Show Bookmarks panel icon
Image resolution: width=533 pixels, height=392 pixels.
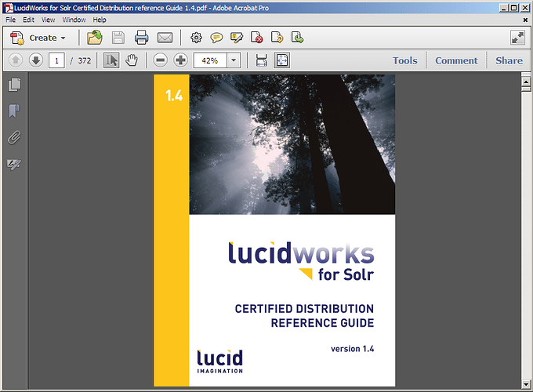tap(14, 111)
